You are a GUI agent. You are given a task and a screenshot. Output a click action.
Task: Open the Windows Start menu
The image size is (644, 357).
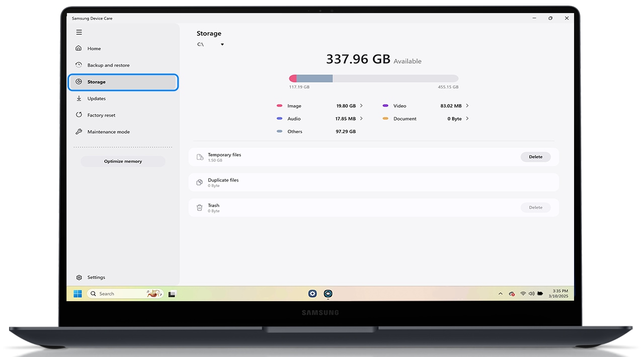[77, 294]
